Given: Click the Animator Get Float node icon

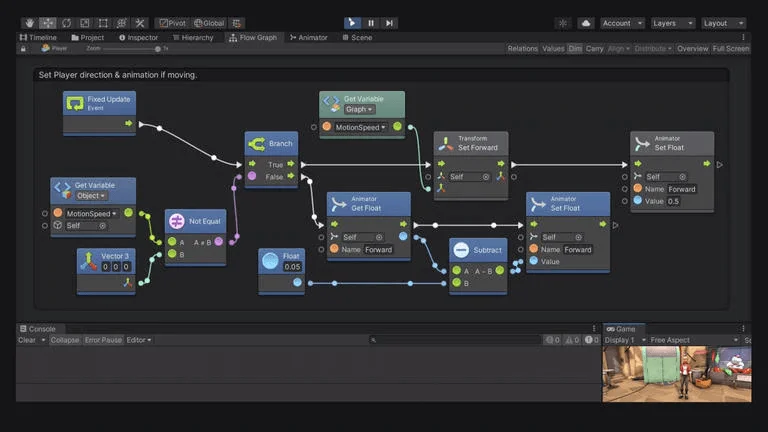Looking at the screenshot, I should point(338,203).
